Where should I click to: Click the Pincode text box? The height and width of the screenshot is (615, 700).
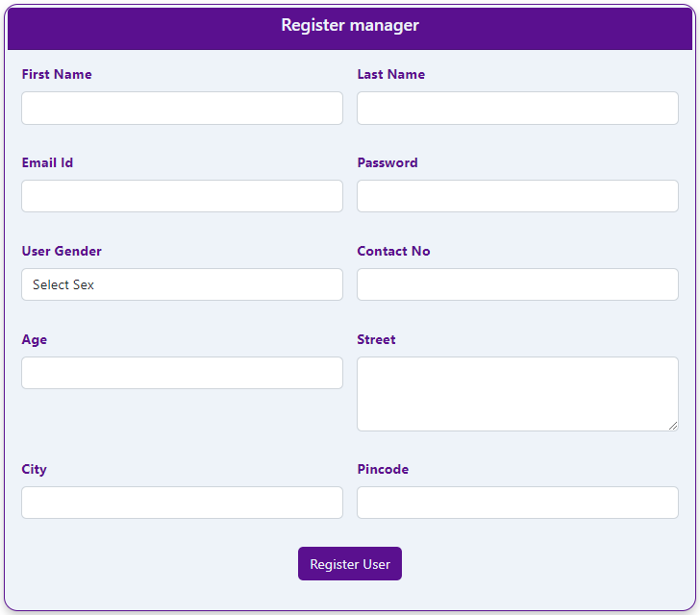[517, 503]
